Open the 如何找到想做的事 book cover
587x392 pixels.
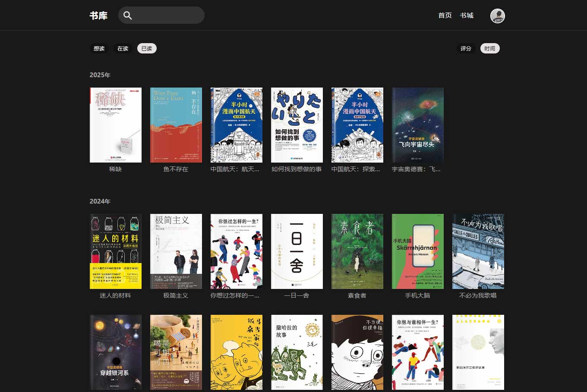[x=297, y=125]
